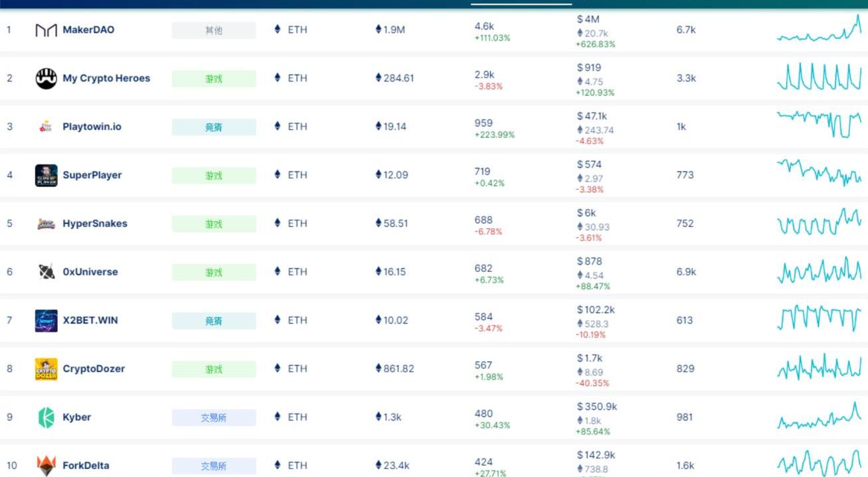
Task: Open the CryptoDozer dapp link
Action: [x=94, y=369]
